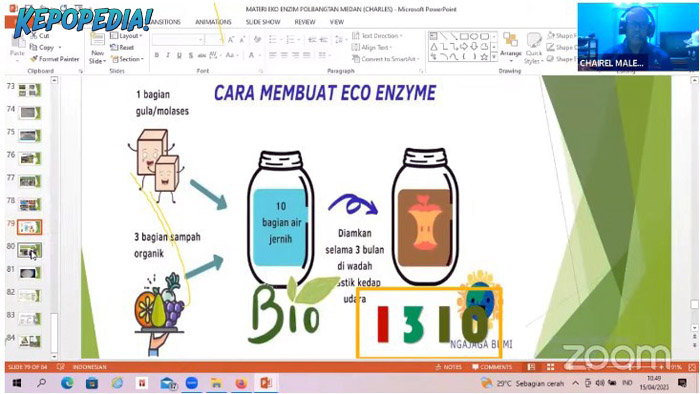The width and height of the screenshot is (700, 394).
Task: Toggle Align Left
Action: [272, 55]
